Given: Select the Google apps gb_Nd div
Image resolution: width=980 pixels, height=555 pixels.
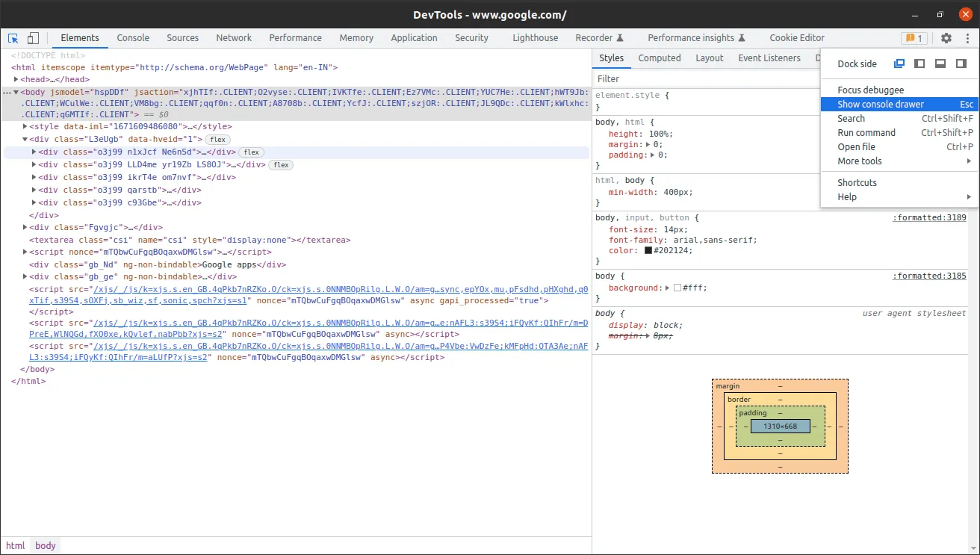Looking at the screenshot, I should coord(158,264).
